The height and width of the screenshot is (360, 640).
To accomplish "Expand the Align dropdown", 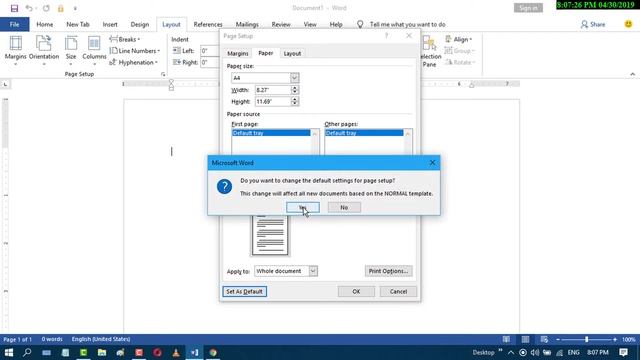I will coord(458,40).
